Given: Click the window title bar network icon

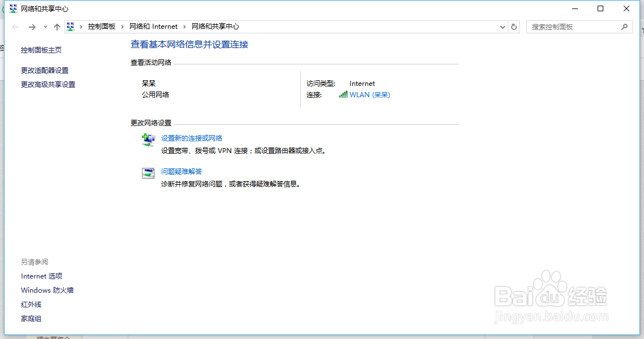Looking at the screenshot, I should [x=13, y=8].
